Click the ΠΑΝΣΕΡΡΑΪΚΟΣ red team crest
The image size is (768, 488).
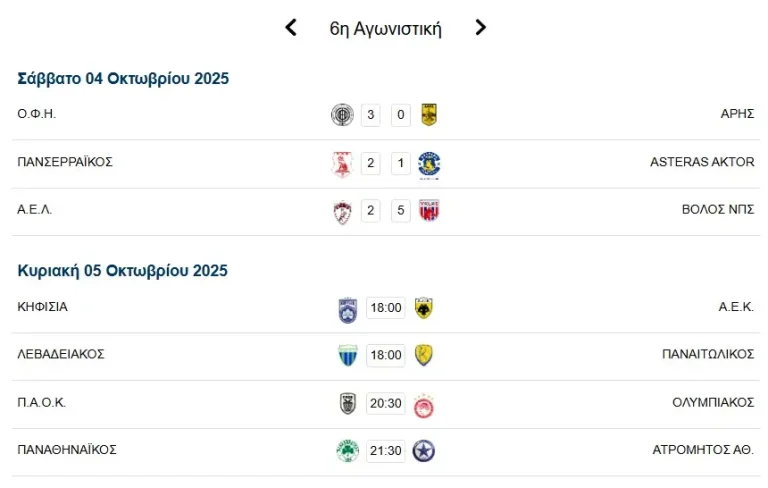click(x=342, y=163)
